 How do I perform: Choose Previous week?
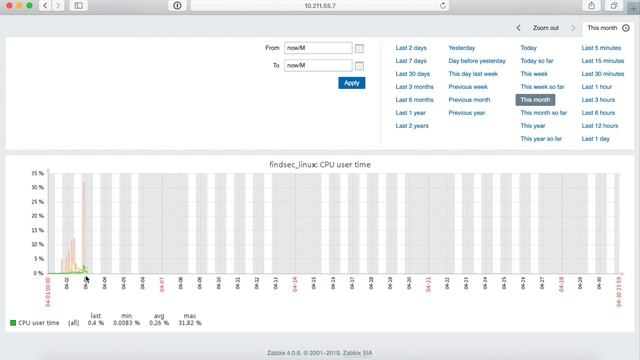tap(468, 87)
